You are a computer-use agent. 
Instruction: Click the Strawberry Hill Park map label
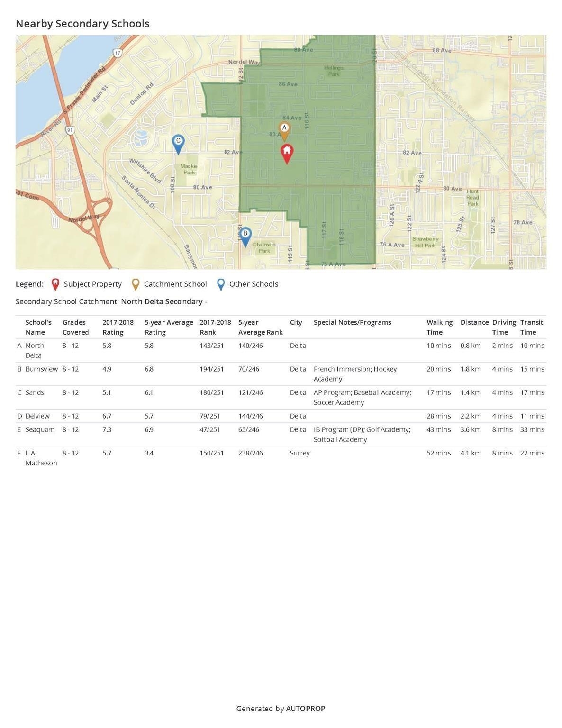click(425, 242)
